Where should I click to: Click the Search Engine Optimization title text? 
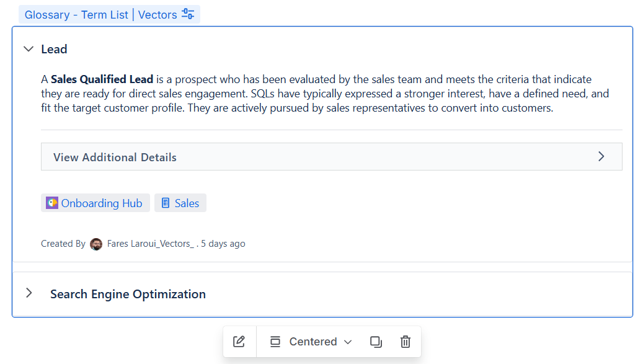click(x=128, y=295)
